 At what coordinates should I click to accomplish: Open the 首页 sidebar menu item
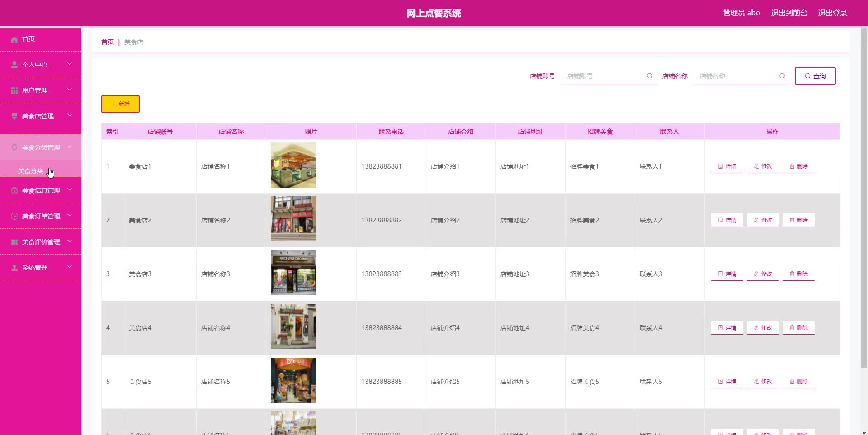coord(41,39)
